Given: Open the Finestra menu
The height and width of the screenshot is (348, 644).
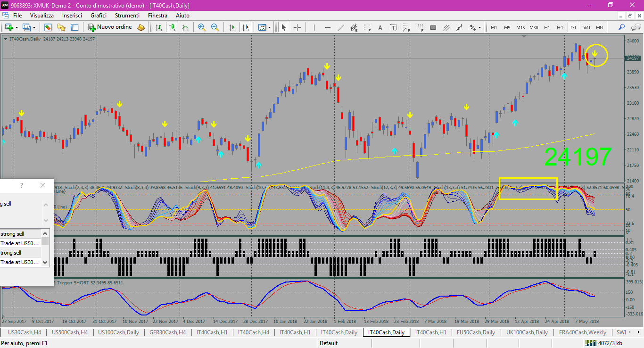Looking at the screenshot, I should (157, 16).
